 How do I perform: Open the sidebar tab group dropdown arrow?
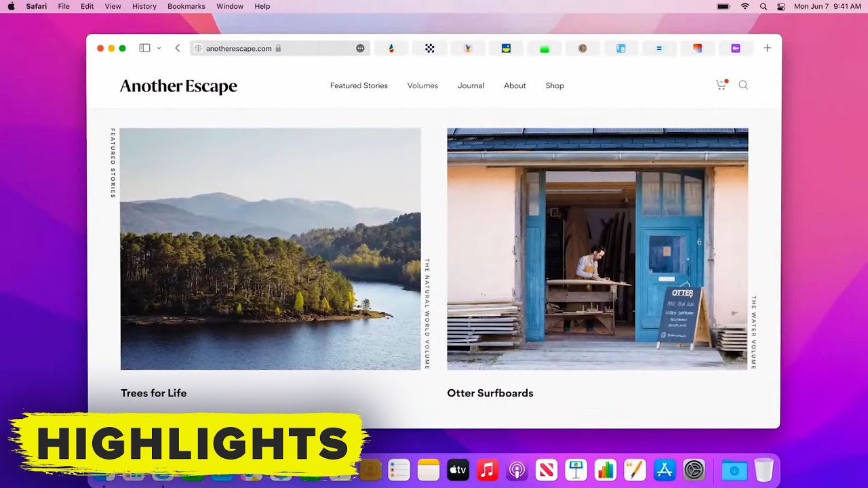159,48
